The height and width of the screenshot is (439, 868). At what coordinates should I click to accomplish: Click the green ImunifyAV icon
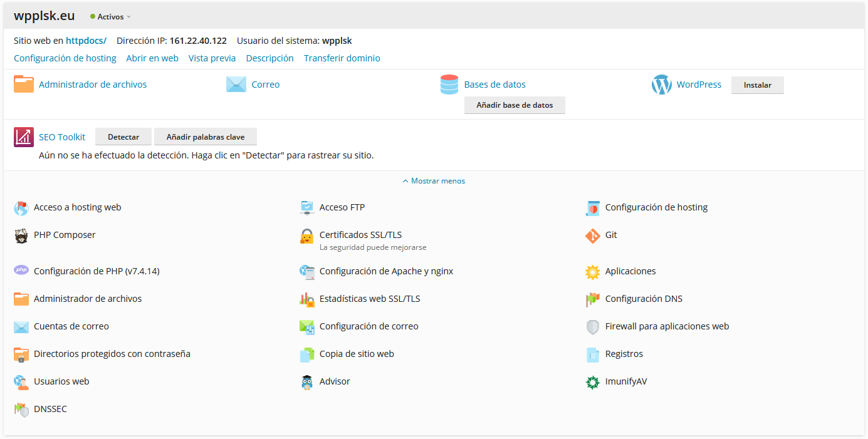[593, 382]
